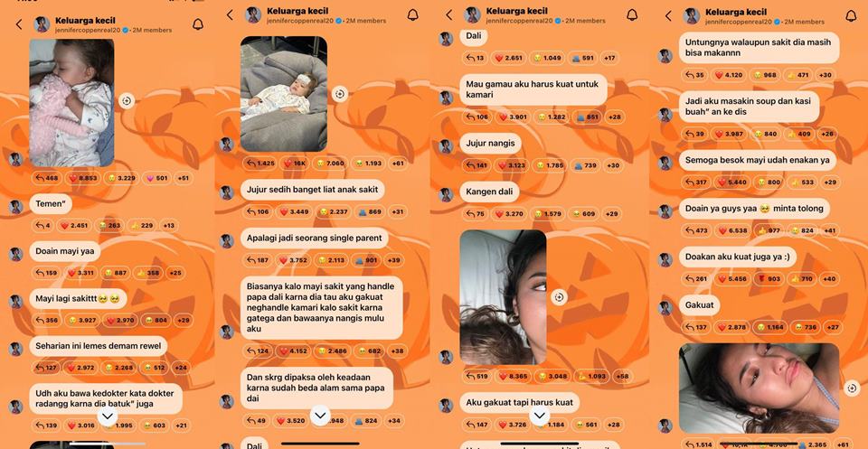
Task: Tap the share icon beside the mother-and-child selfie
Action: pos(559,297)
